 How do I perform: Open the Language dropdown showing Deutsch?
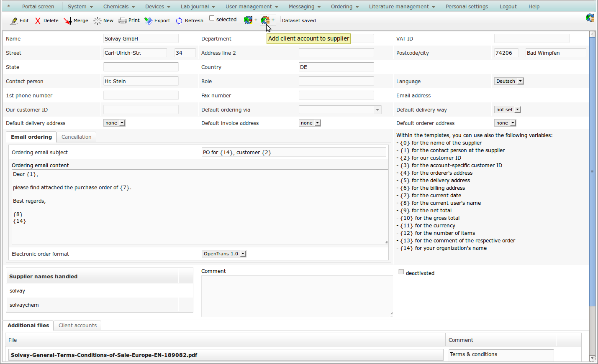pos(509,81)
